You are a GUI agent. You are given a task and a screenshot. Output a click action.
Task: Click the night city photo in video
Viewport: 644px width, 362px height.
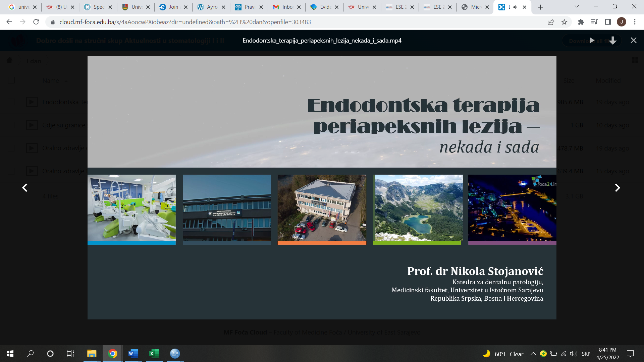[x=512, y=207]
